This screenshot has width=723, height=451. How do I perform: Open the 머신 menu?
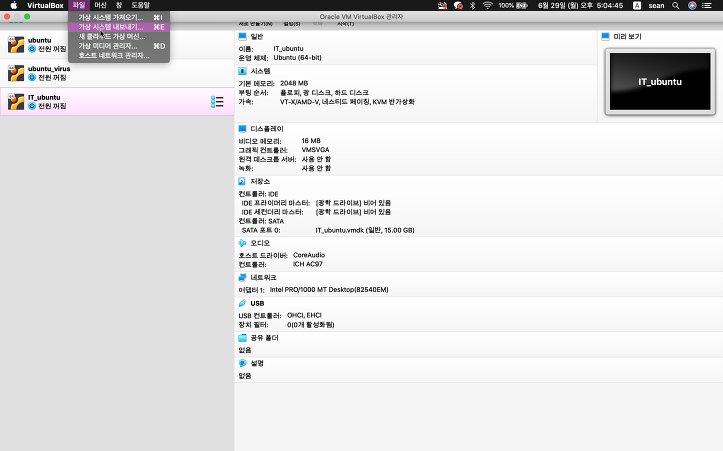click(100, 6)
